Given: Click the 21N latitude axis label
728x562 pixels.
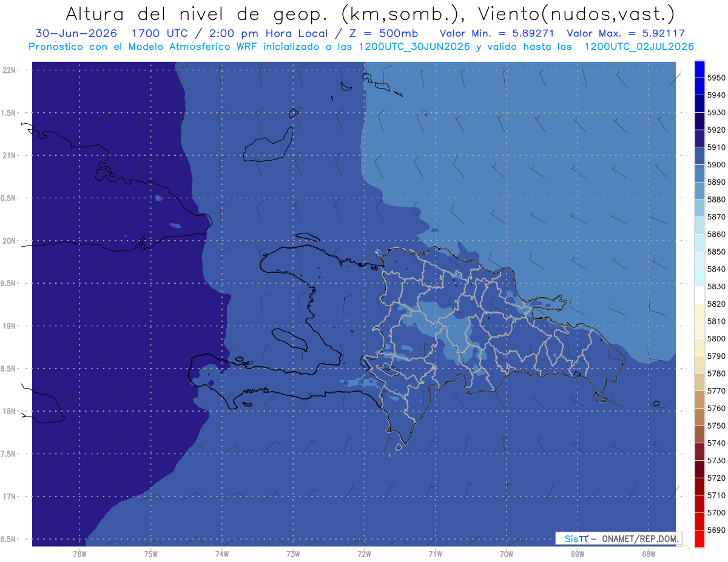Looking at the screenshot, I should click(8, 156).
